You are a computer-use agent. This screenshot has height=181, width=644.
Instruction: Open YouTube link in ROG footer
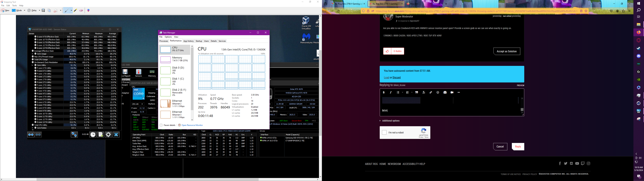(x=577, y=164)
